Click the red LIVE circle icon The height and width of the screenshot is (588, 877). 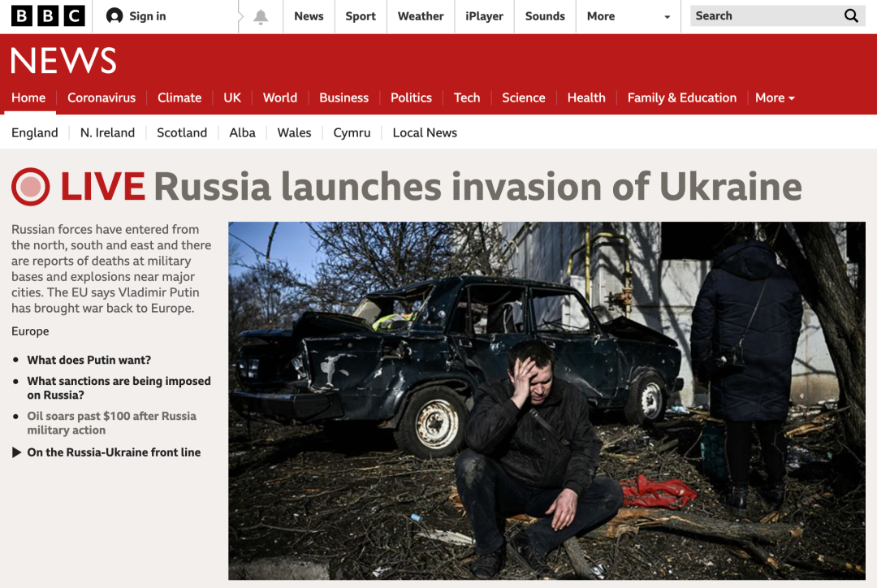pyautogui.click(x=31, y=187)
